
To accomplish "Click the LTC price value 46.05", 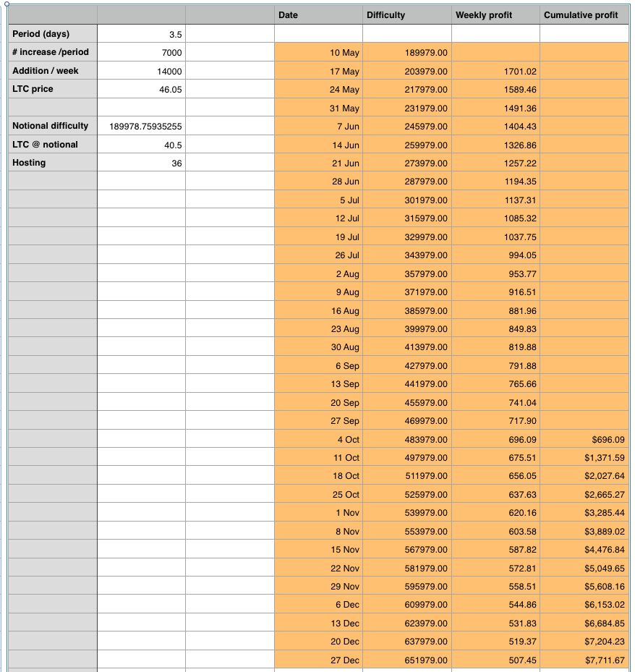I will (x=142, y=89).
